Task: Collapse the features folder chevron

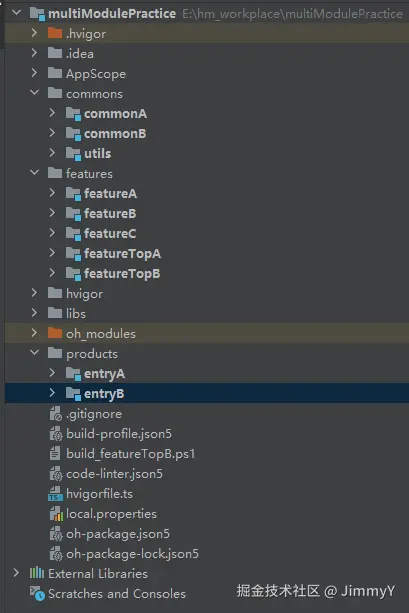Action: [34, 173]
